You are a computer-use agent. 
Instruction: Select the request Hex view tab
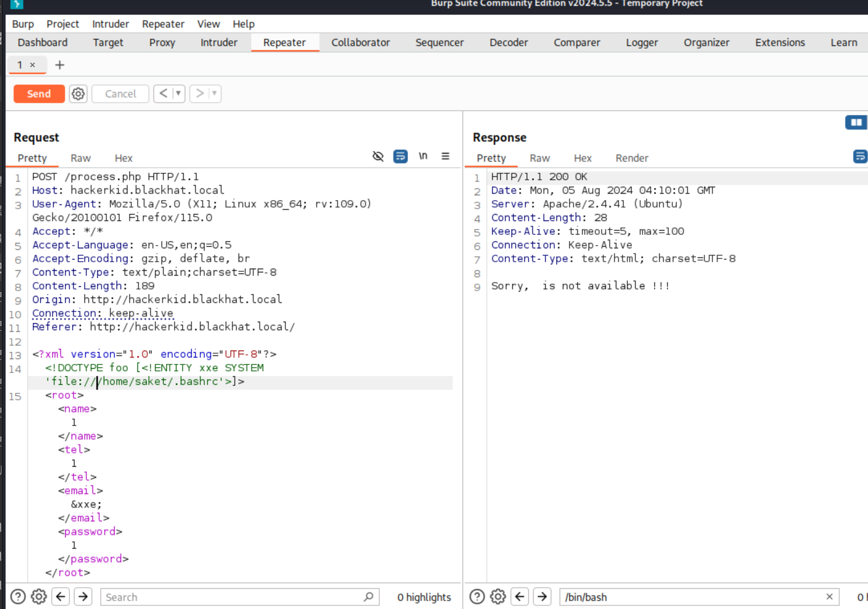124,158
